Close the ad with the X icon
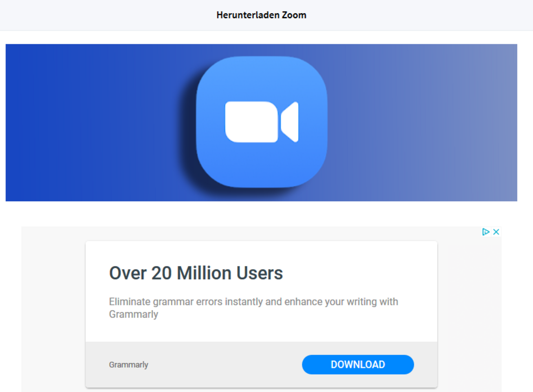Image resolution: width=533 pixels, height=392 pixels. pos(496,232)
